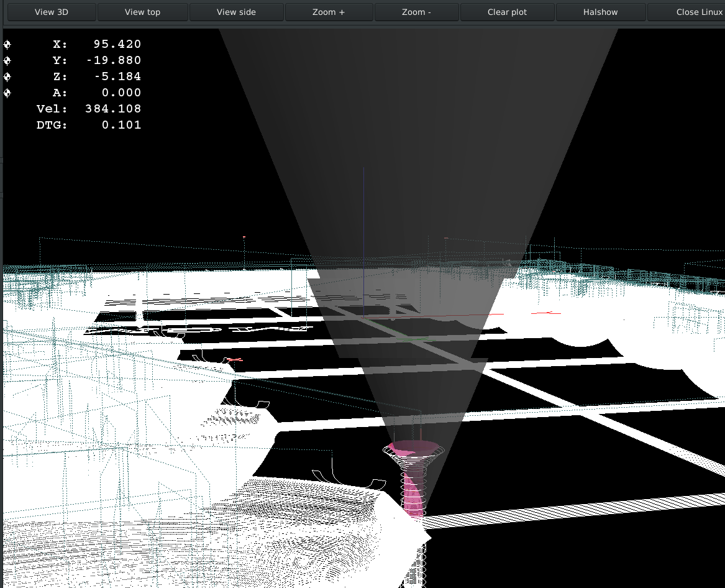Click the X position value 95.420
This screenshot has width=725, height=588.
click(x=117, y=44)
